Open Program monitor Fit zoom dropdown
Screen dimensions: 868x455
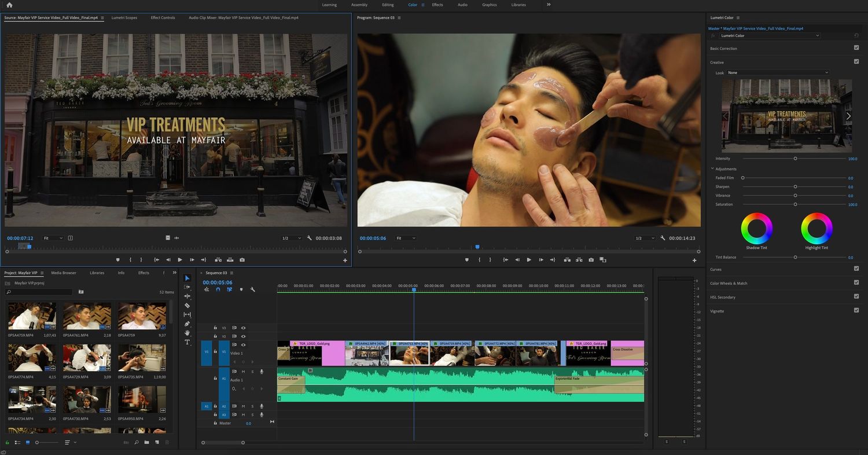coord(406,238)
